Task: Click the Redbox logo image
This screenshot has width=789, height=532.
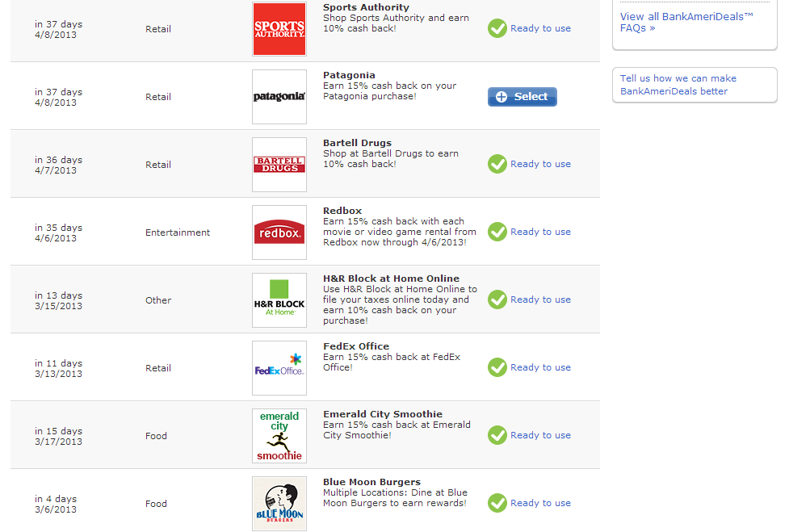Action: point(279,232)
